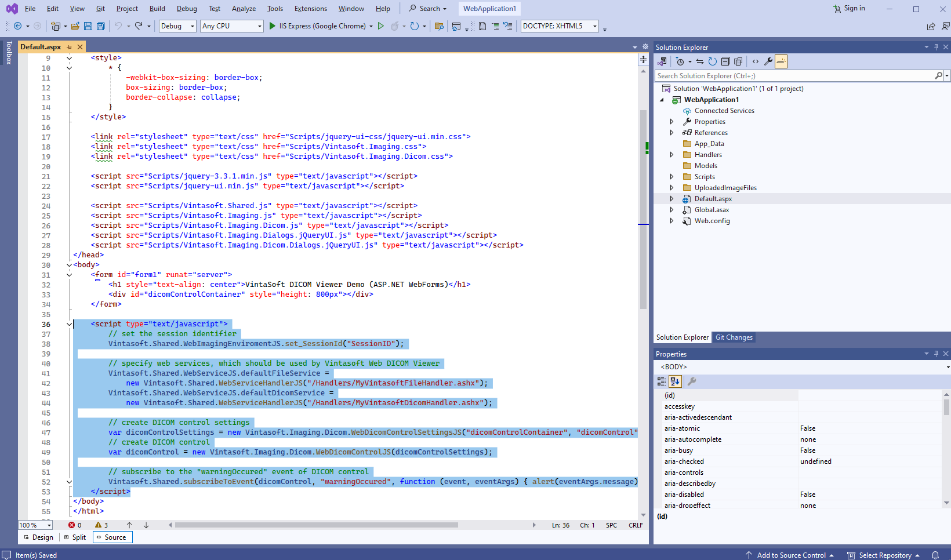Image resolution: width=951 pixels, height=560 pixels.
Task: Click the View Code icon in Solution Explorer
Action: [x=755, y=61]
